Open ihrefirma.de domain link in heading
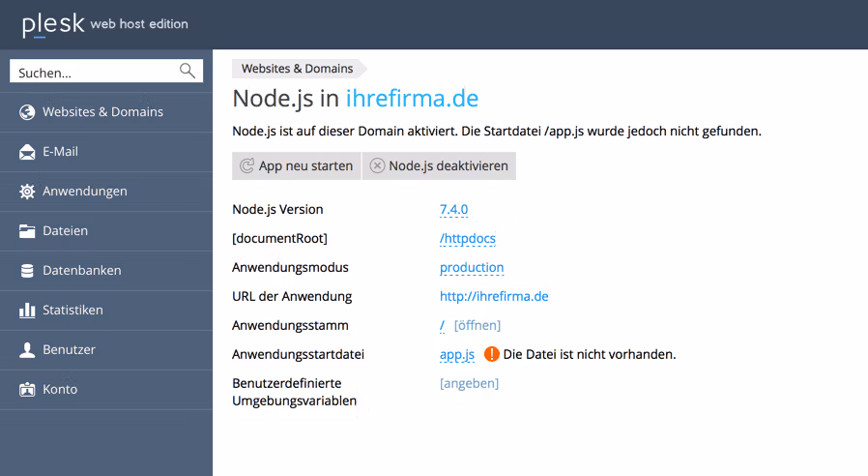The image size is (868, 476). pos(412,99)
